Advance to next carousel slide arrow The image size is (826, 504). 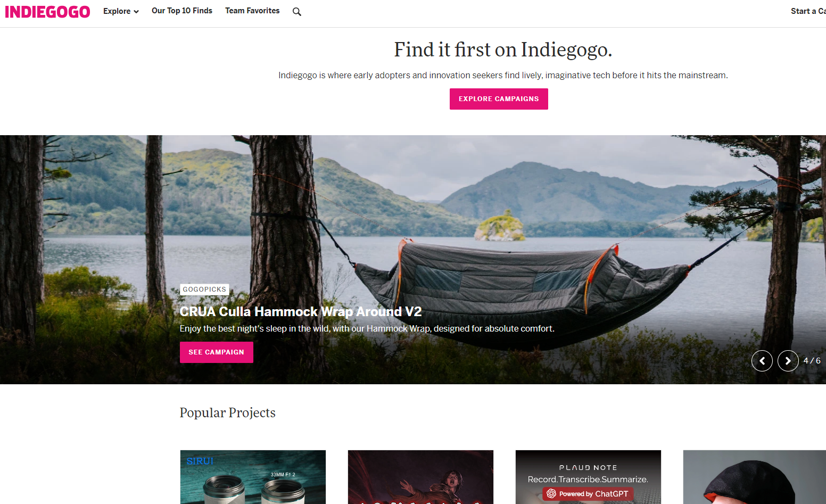coord(788,361)
